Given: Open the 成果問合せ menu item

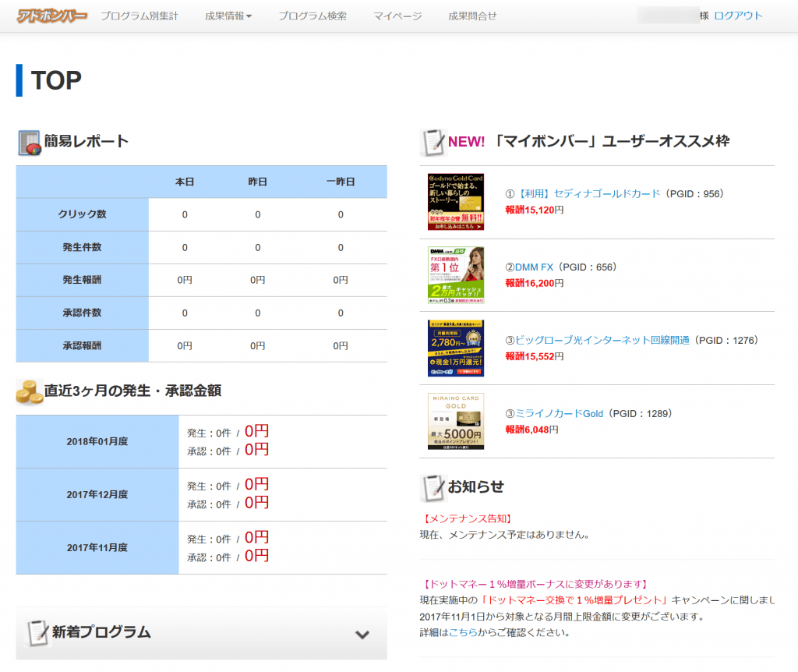Looking at the screenshot, I should [472, 16].
